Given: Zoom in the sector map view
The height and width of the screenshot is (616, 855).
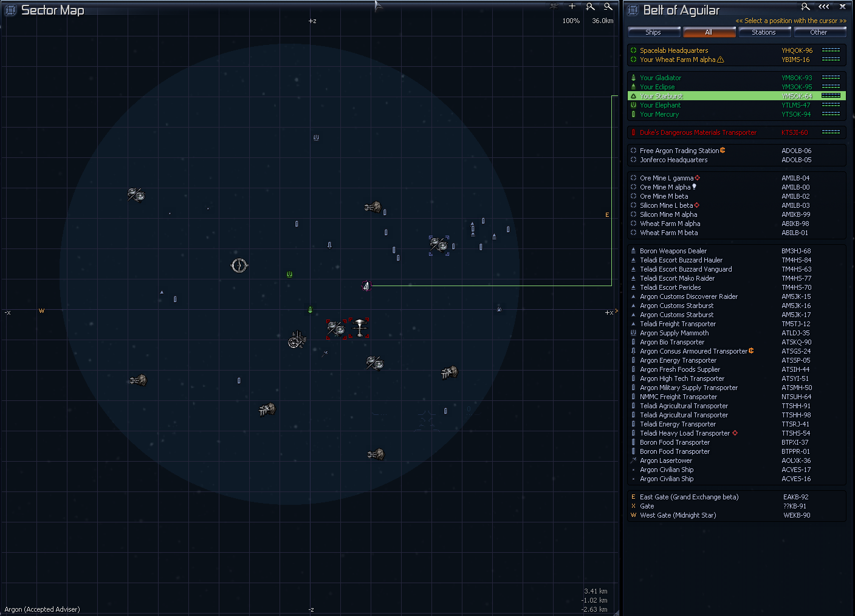Looking at the screenshot, I should pos(590,7).
